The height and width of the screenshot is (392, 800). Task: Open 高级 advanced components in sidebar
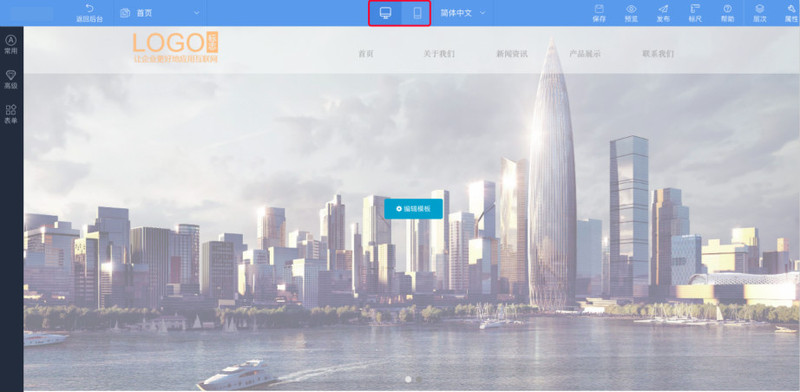(x=11, y=80)
